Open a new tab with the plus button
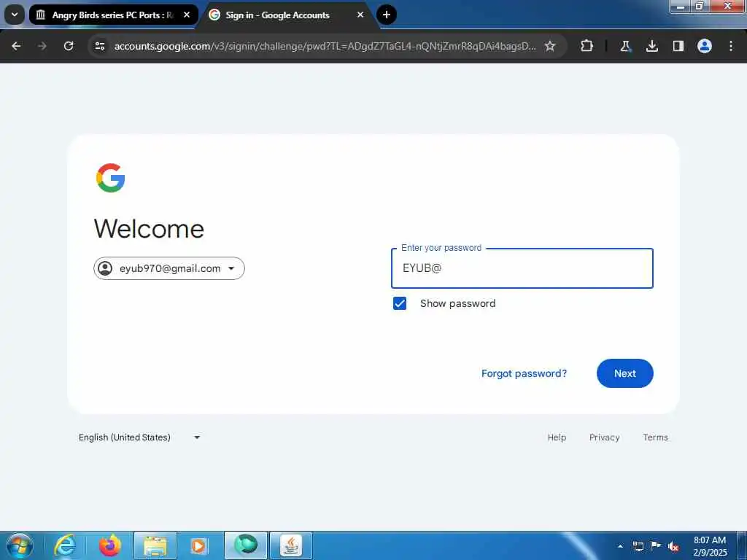This screenshot has width=747, height=560. pyautogui.click(x=387, y=15)
